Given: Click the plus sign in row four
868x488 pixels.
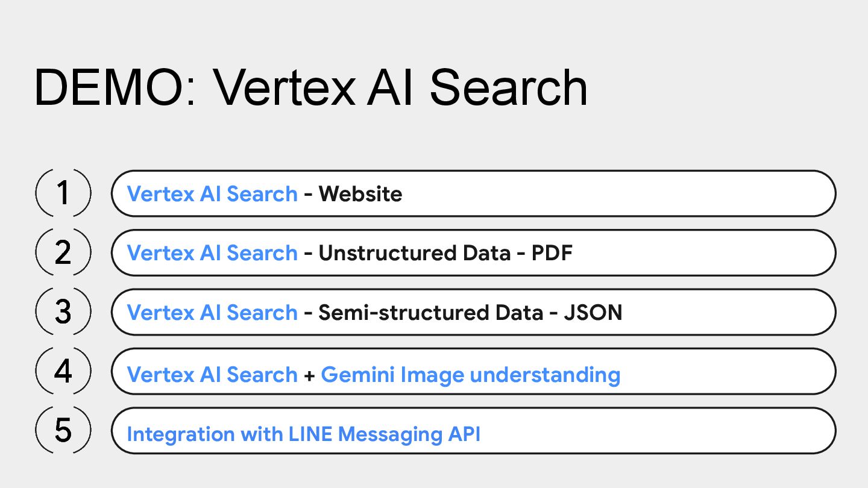Looking at the screenshot, I should click(x=309, y=375).
